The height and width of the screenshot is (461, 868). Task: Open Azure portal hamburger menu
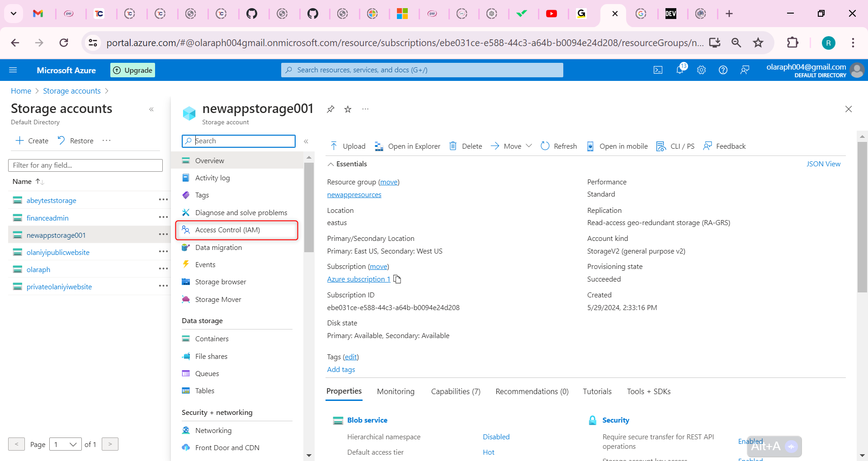tap(13, 70)
